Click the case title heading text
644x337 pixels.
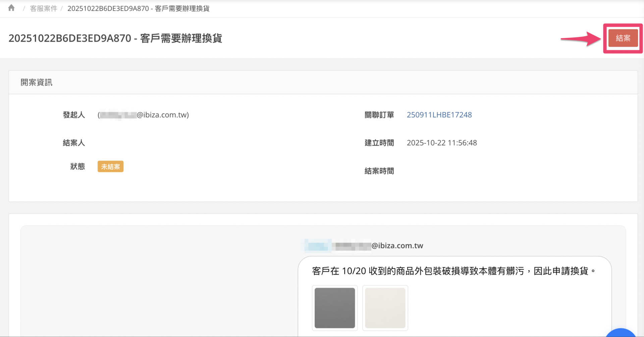coord(115,38)
